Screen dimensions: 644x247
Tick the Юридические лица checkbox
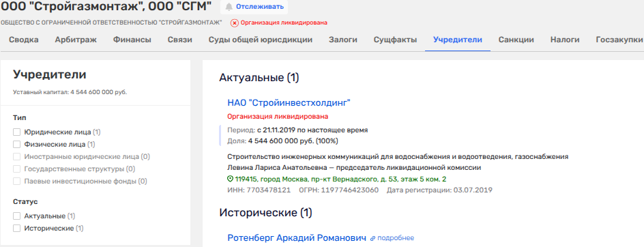[x=17, y=132]
